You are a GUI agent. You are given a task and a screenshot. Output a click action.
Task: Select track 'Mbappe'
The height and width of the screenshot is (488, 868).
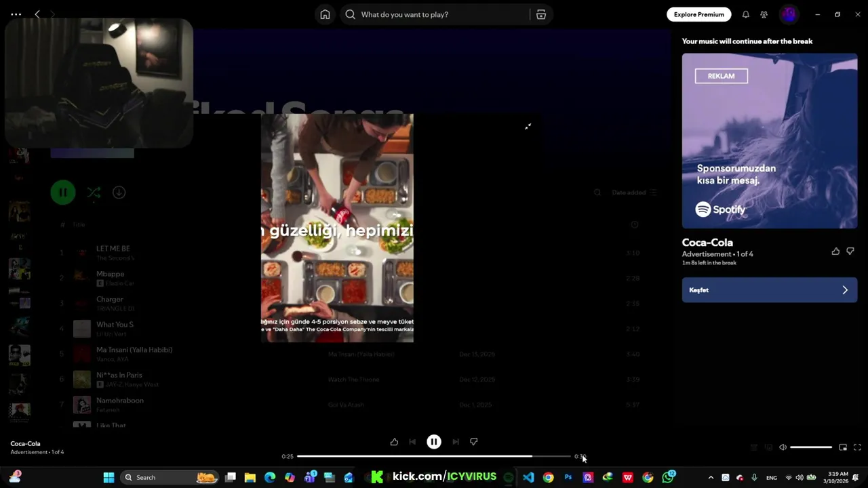pyautogui.click(x=110, y=274)
